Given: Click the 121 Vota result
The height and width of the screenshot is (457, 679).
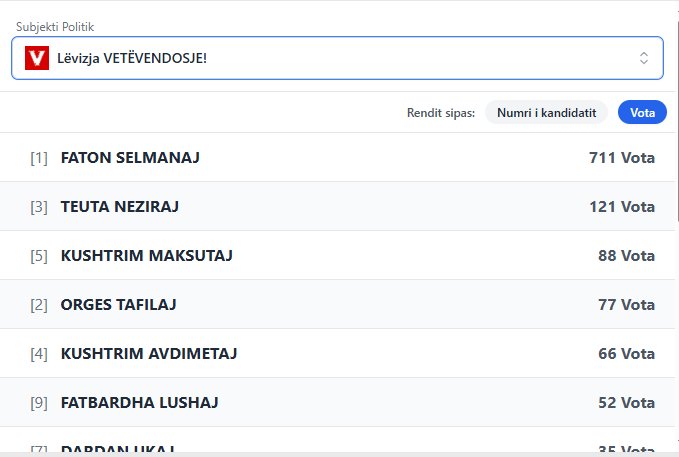Looking at the screenshot, I should click(621, 207).
